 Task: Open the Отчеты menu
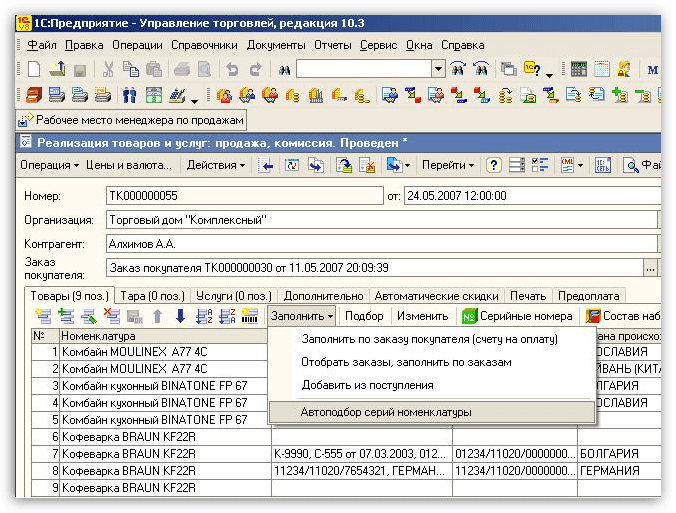332,45
